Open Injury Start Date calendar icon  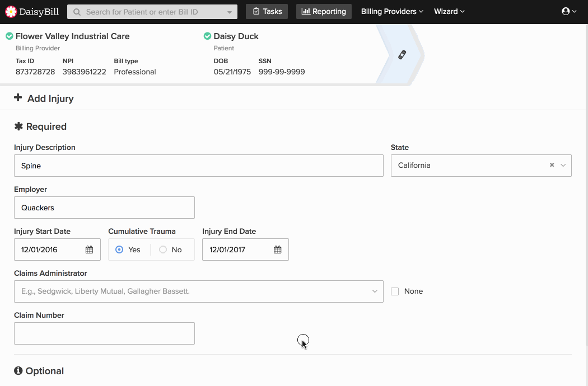coord(89,250)
